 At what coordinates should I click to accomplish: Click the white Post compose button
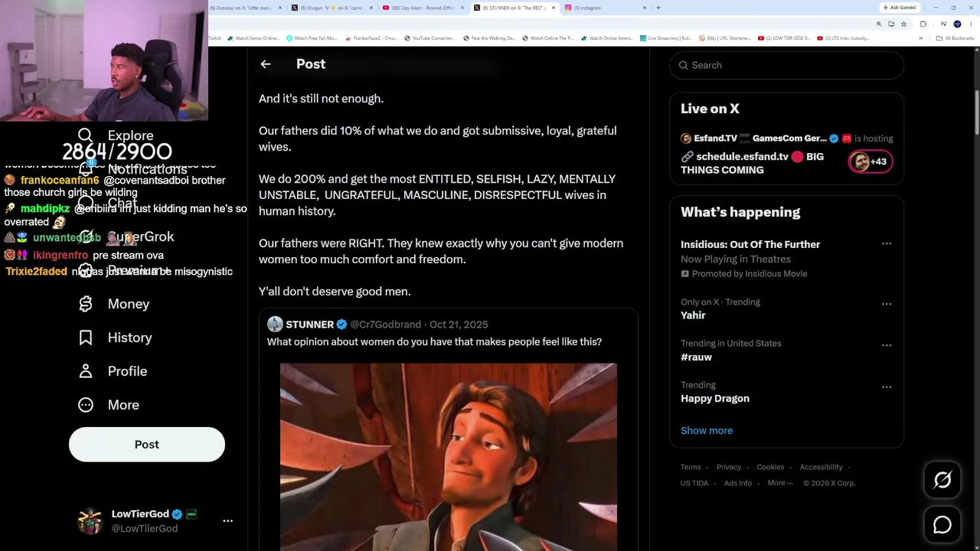[147, 445]
